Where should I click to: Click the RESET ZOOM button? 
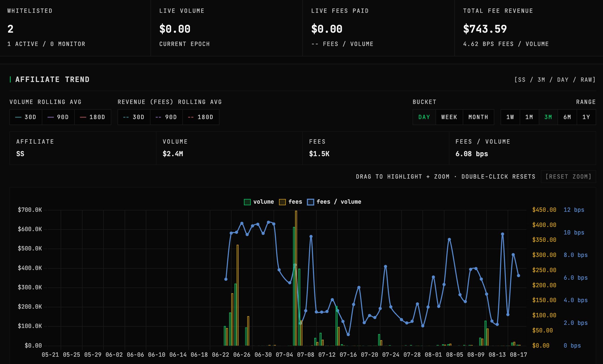(x=568, y=177)
